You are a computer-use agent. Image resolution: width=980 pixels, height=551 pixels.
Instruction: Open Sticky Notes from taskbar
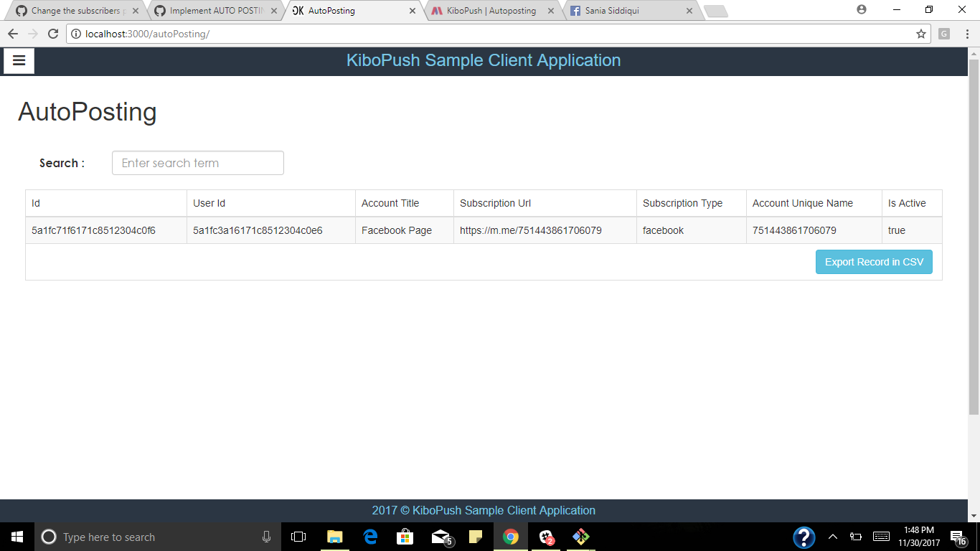476,537
